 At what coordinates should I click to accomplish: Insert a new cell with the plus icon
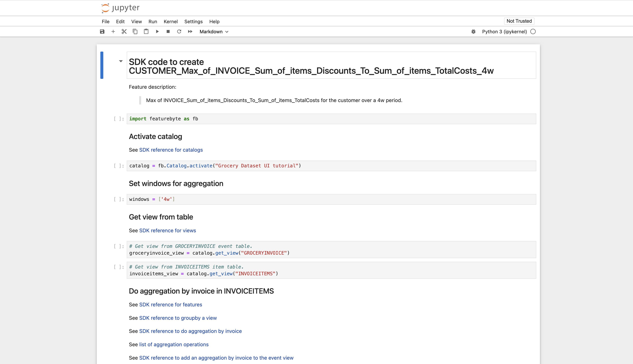[x=113, y=31]
